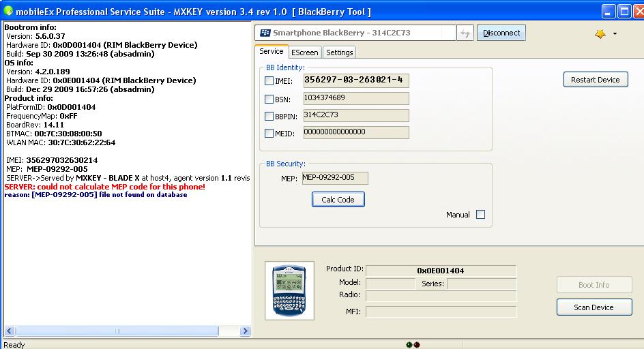Viewport: 644px width, 349px height.
Task: Click the Disconnect button
Action: 501,33
